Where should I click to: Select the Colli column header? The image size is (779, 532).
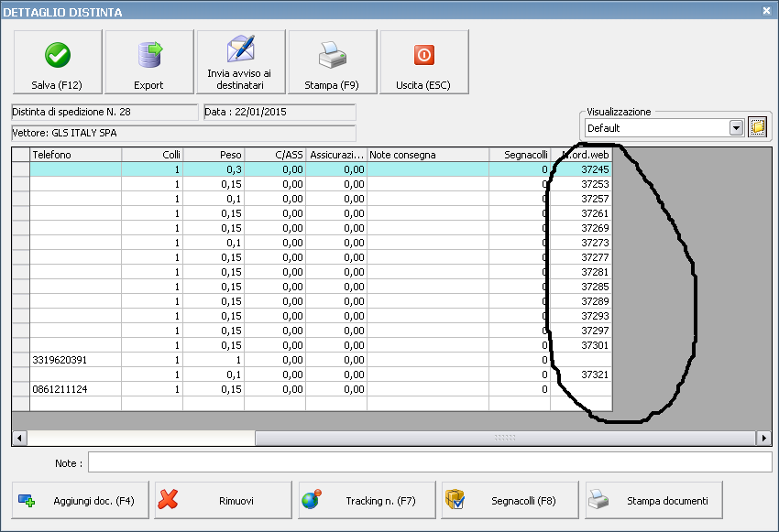(152, 155)
